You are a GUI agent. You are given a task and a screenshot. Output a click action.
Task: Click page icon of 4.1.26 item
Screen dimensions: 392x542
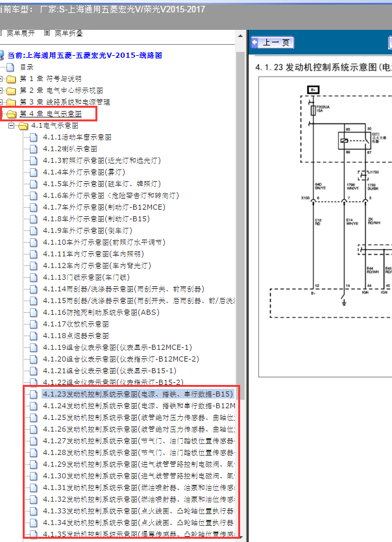34,430
